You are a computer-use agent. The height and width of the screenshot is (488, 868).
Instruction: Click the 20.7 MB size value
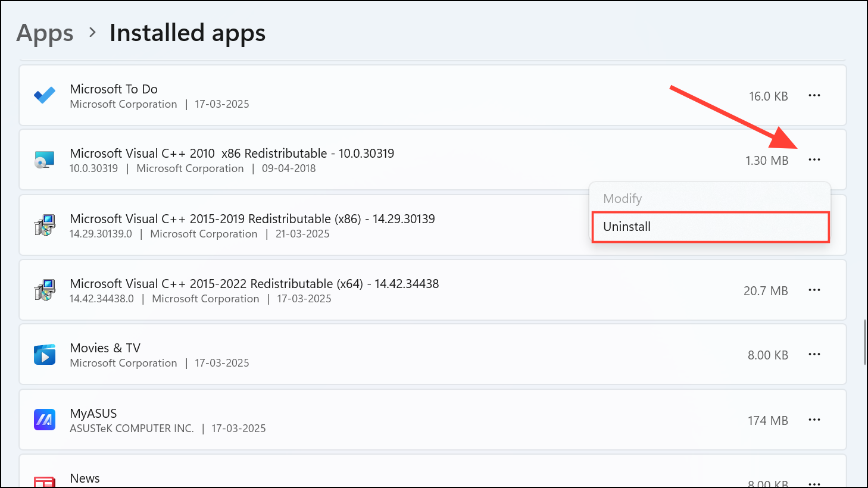(766, 291)
